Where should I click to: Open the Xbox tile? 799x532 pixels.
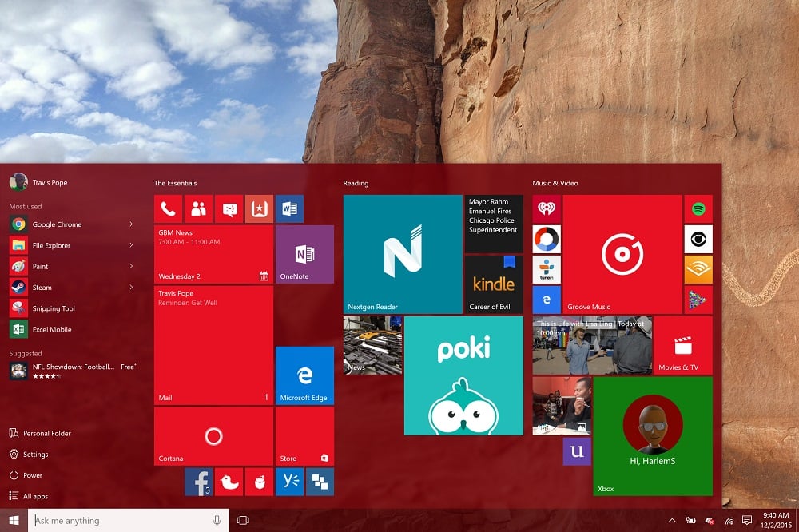point(653,436)
